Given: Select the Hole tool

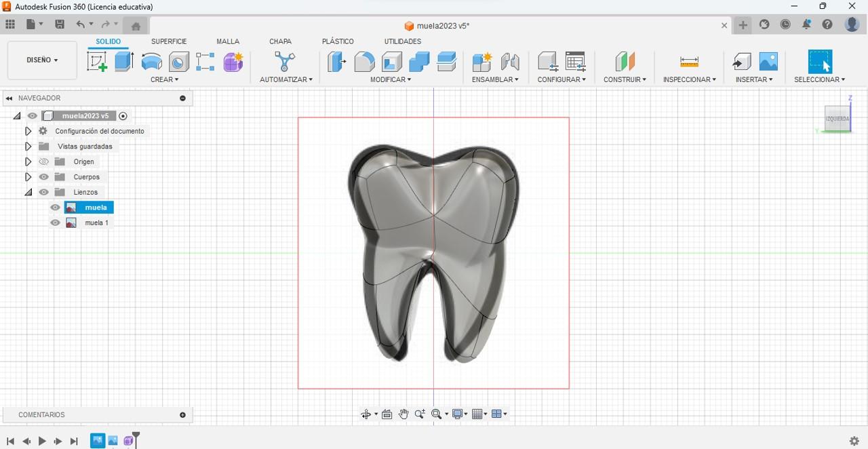Looking at the screenshot, I should point(179,62).
